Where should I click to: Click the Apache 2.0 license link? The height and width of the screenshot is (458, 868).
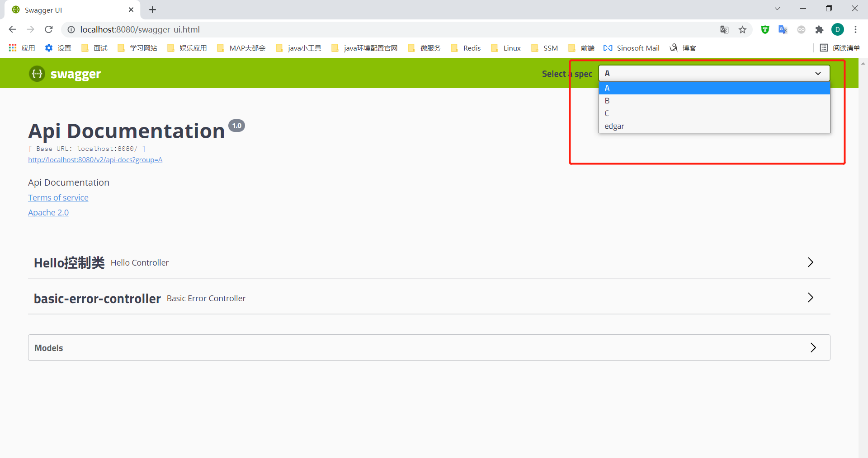(x=48, y=213)
